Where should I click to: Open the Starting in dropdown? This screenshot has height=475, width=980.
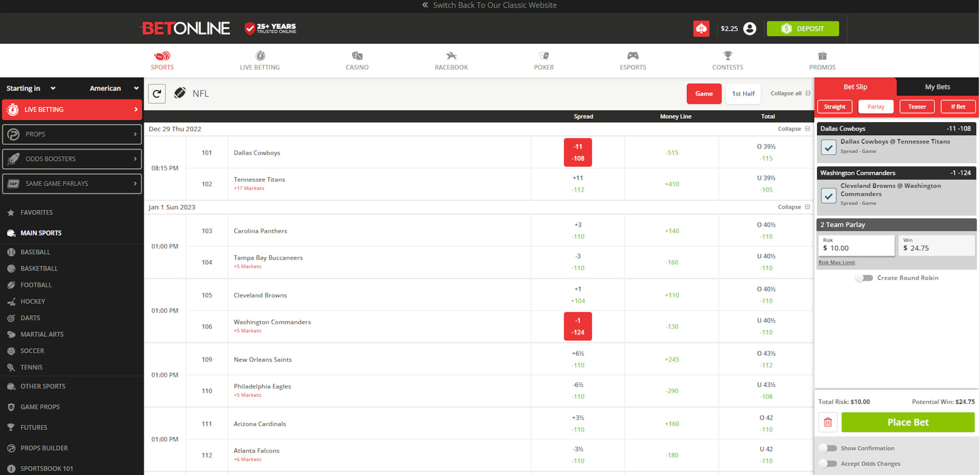[31, 88]
